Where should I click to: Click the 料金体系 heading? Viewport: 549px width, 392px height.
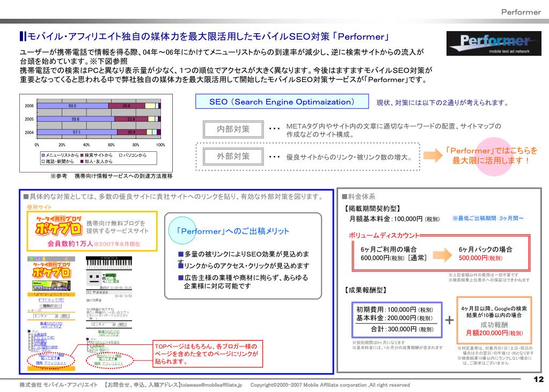[x=358, y=197]
